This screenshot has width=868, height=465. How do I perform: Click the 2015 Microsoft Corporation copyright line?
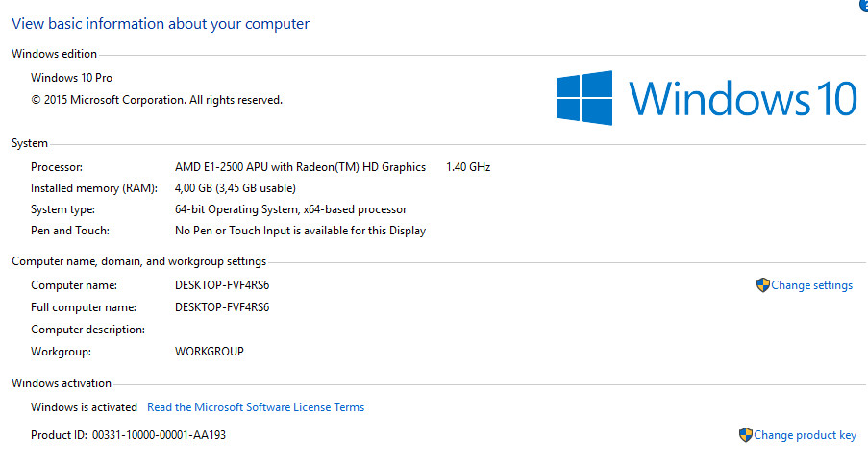(x=157, y=100)
